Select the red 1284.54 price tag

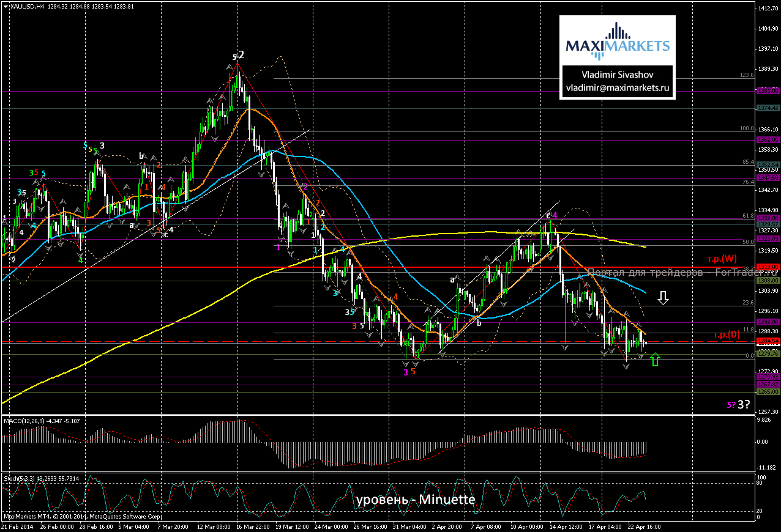click(x=768, y=341)
